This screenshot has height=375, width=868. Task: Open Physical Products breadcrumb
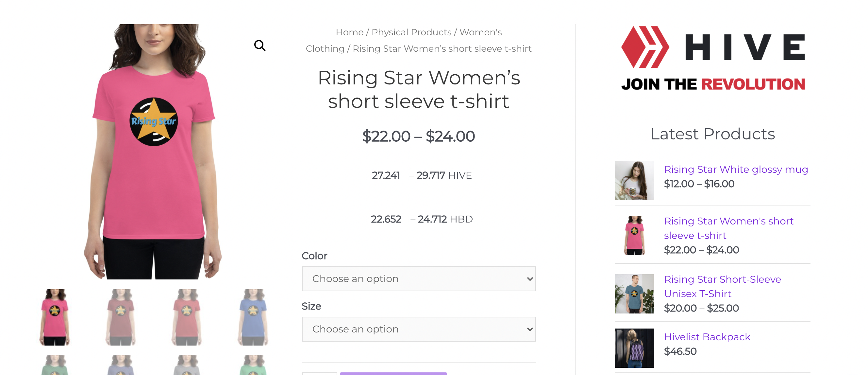(411, 32)
